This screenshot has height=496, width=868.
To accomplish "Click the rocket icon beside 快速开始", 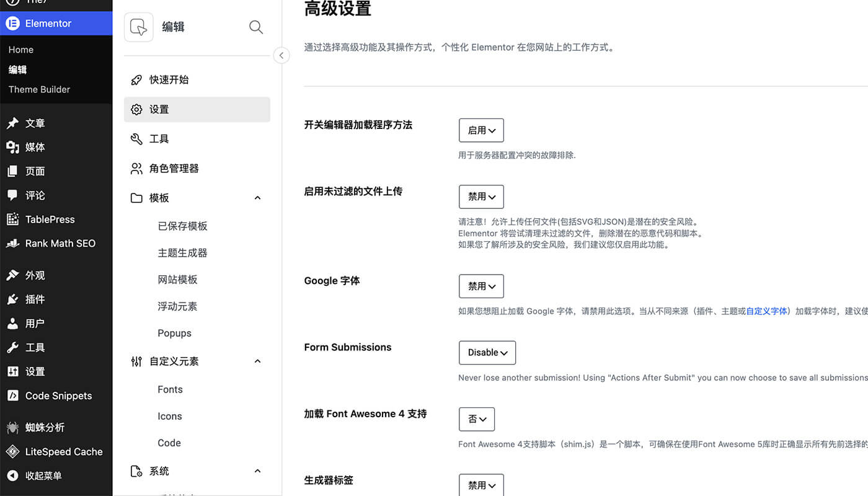I will (136, 80).
